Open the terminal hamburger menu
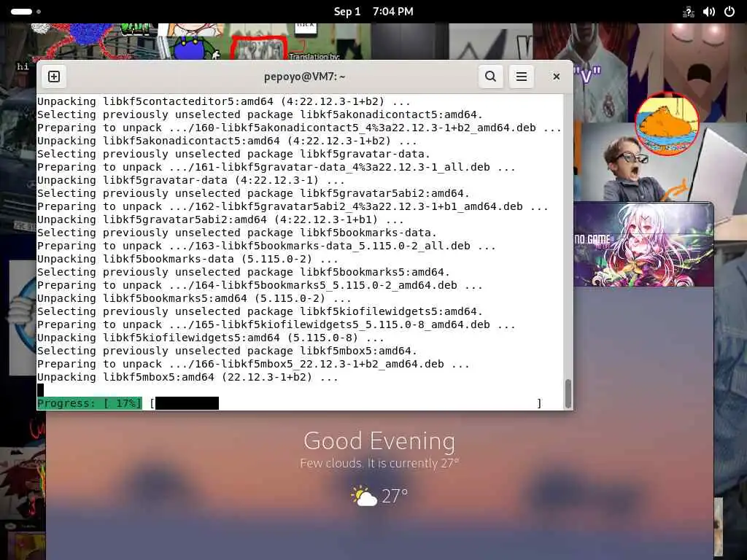 point(521,77)
